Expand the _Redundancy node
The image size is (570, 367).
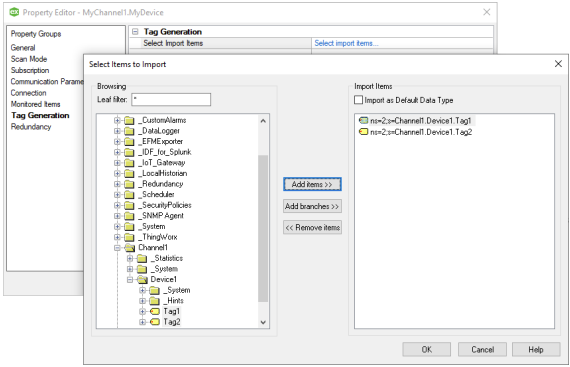(x=117, y=184)
